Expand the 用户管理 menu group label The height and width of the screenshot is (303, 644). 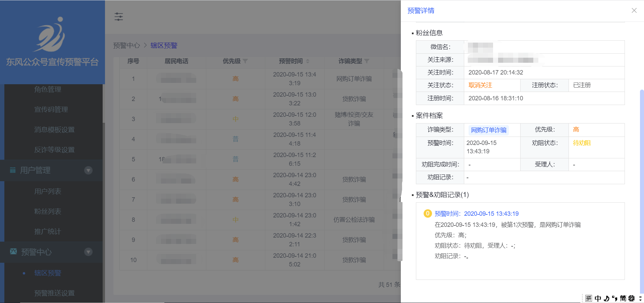(35, 170)
